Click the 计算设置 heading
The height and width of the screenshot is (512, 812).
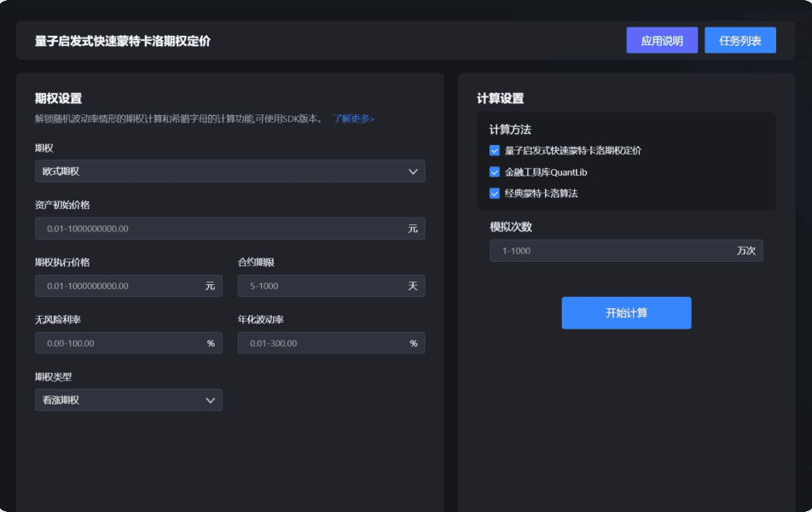(500, 98)
